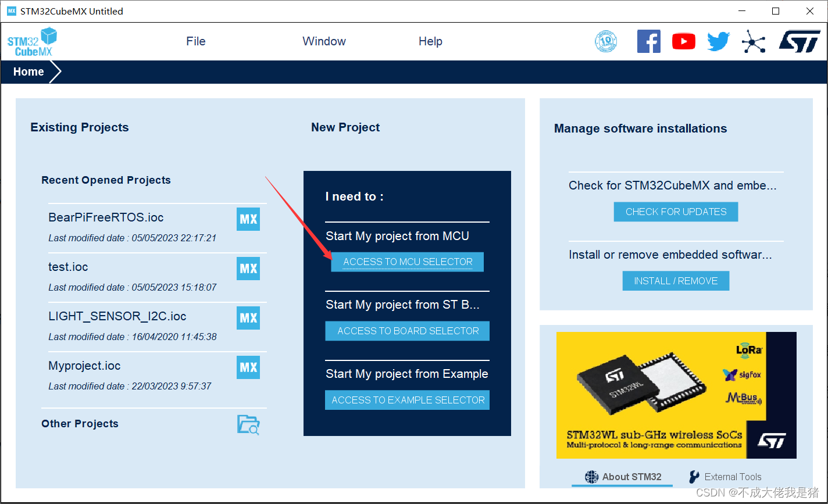Click 'Check for STM32CubeMX and embe...' text
The height and width of the screenshot is (504, 828).
tap(673, 185)
